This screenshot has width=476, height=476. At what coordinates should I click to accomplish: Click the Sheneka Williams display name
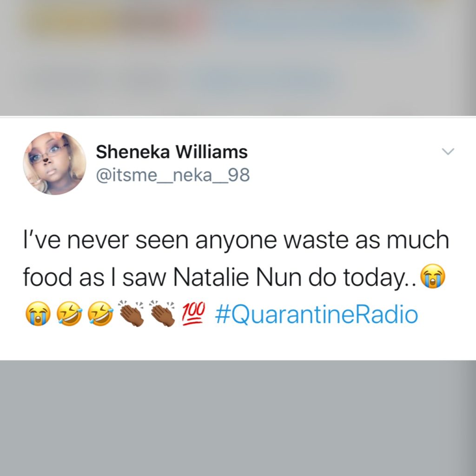(x=172, y=152)
